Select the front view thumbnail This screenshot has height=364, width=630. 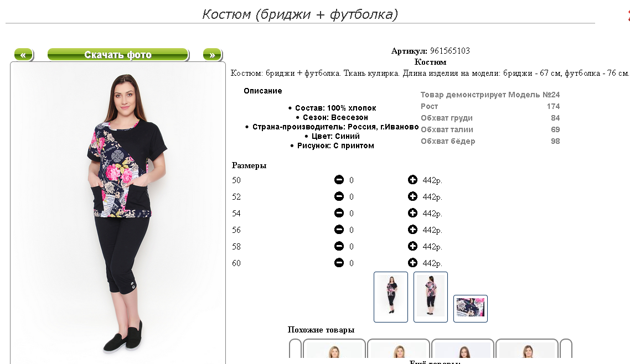point(391,297)
